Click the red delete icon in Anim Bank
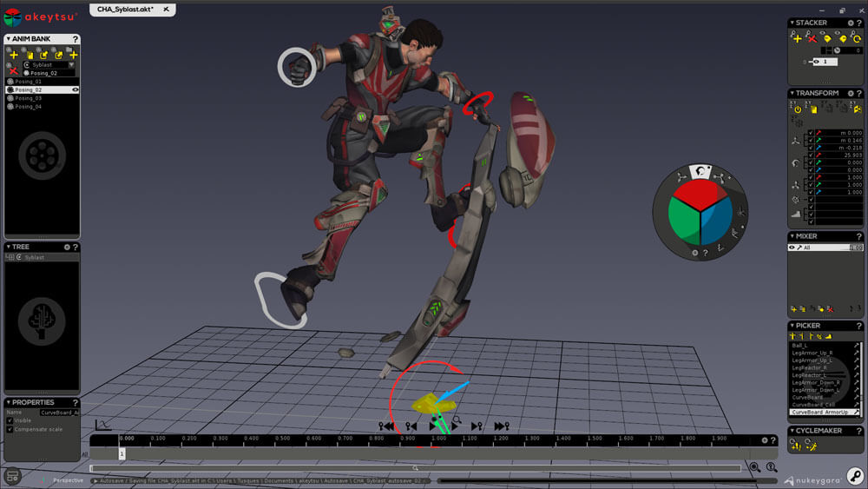Image resolution: width=868 pixels, height=489 pixels. (x=13, y=72)
